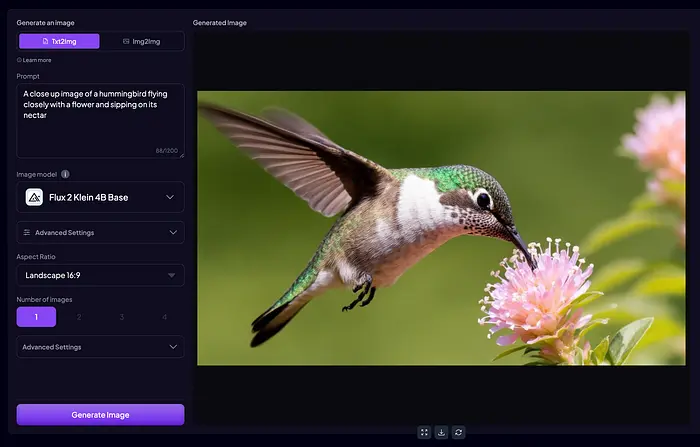Click the generated hummingbird image preview
This screenshot has height=447, width=700.
tap(441, 228)
